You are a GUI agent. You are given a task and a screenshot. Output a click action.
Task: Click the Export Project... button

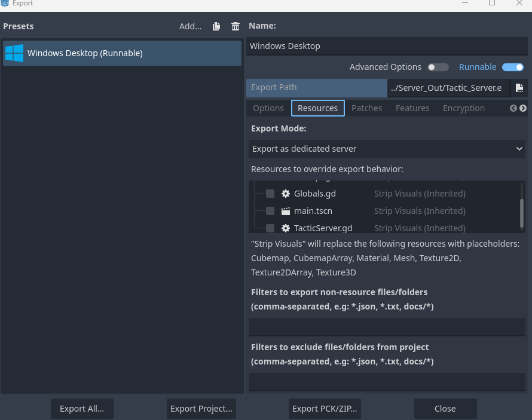[x=201, y=409]
